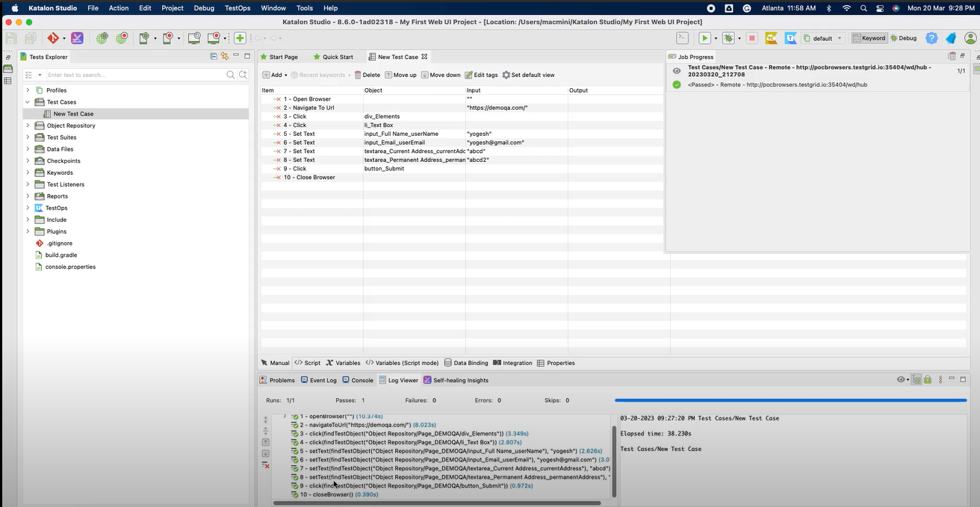Expand the Object Repository folder

[28, 125]
